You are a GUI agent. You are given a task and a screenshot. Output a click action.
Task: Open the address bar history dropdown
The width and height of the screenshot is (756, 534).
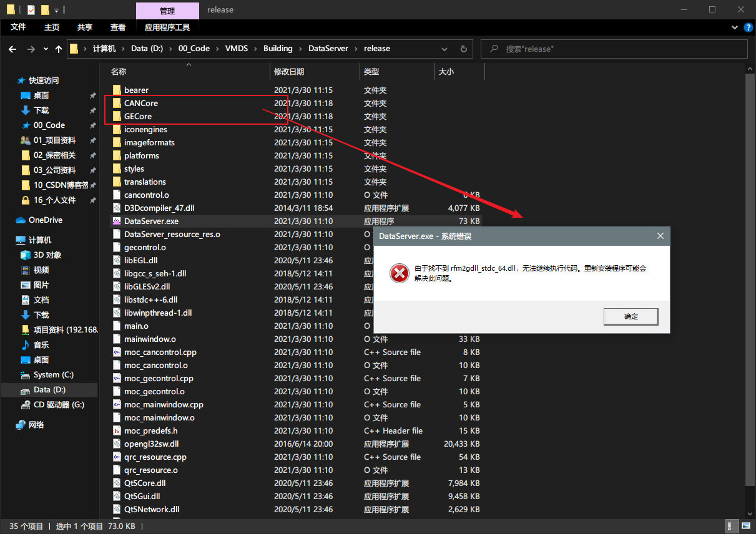(x=444, y=49)
